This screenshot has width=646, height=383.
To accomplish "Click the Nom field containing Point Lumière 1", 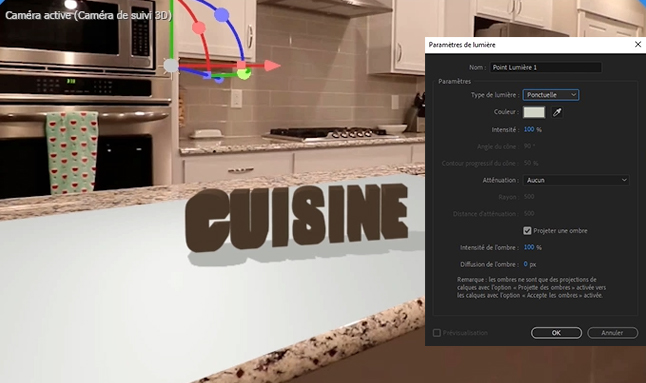I will [x=545, y=68].
